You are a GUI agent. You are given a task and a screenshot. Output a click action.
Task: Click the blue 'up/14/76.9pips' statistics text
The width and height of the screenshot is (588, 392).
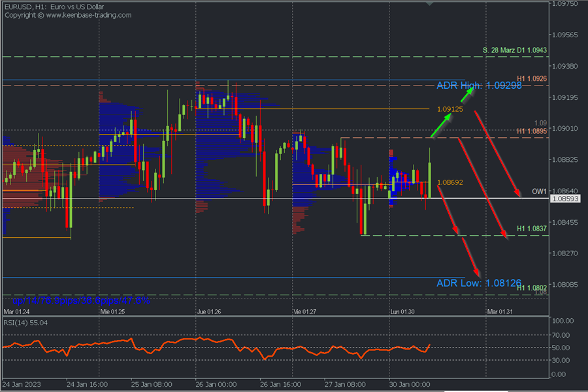[81, 301]
